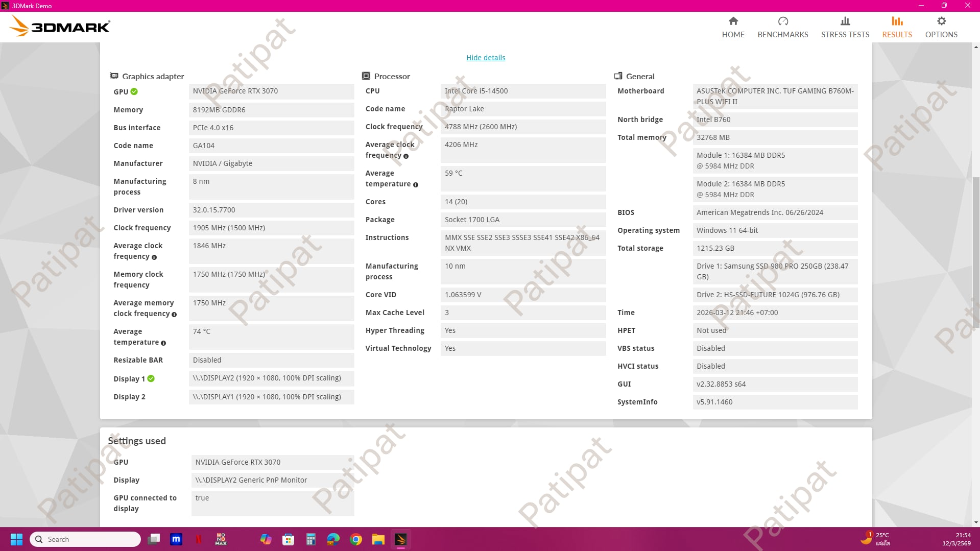Open Options via the gear icon
The image size is (980, 551).
pyautogui.click(x=941, y=21)
